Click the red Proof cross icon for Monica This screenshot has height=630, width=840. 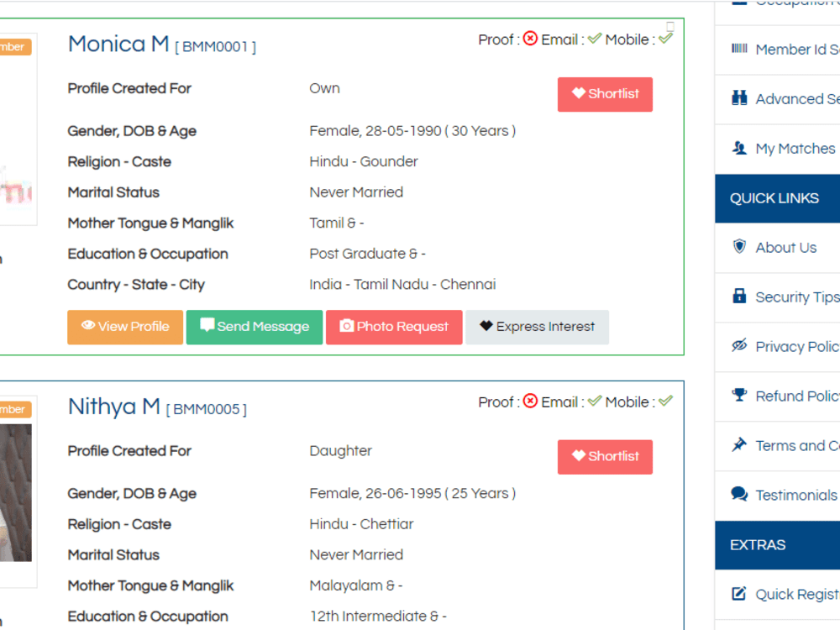(530, 39)
